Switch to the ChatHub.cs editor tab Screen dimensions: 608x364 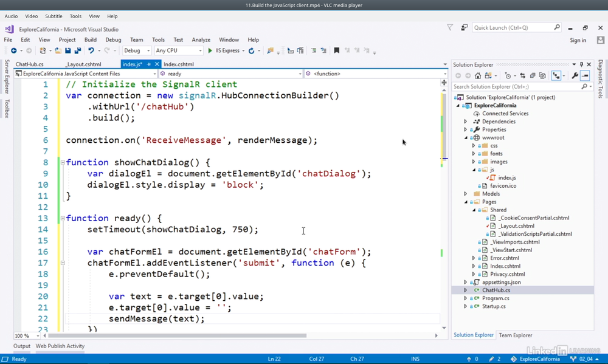pos(29,64)
